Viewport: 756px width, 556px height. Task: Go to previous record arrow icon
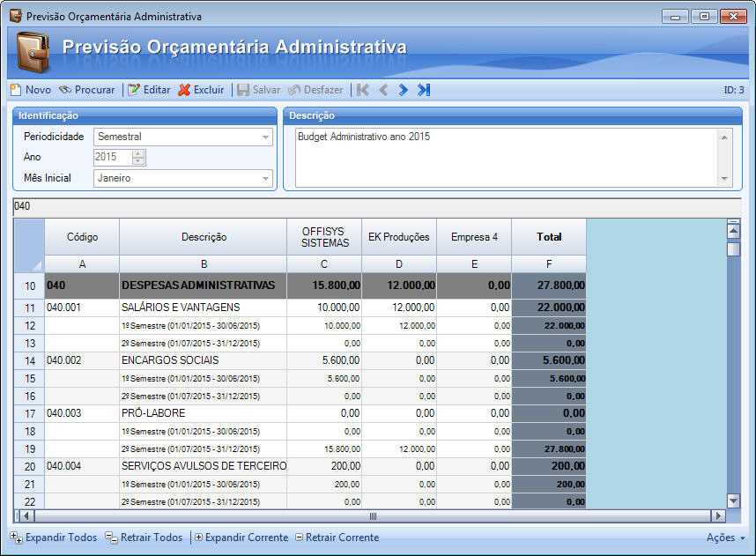[x=383, y=90]
